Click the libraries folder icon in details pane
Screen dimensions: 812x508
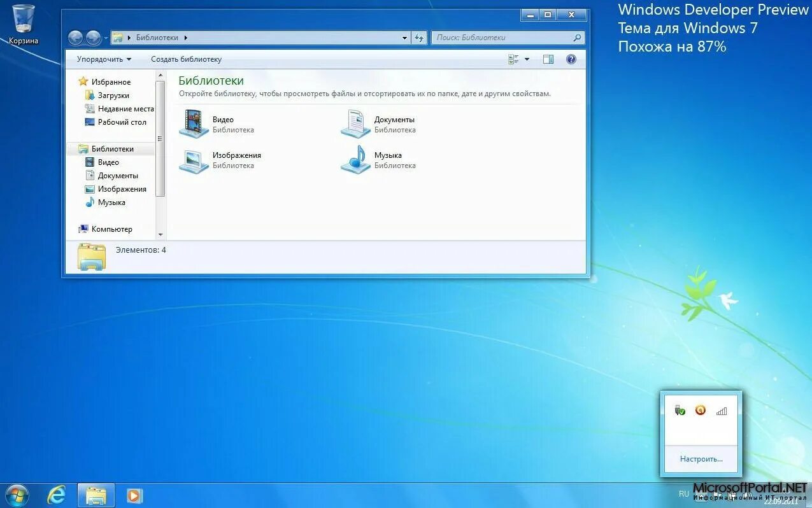tap(92, 257)
